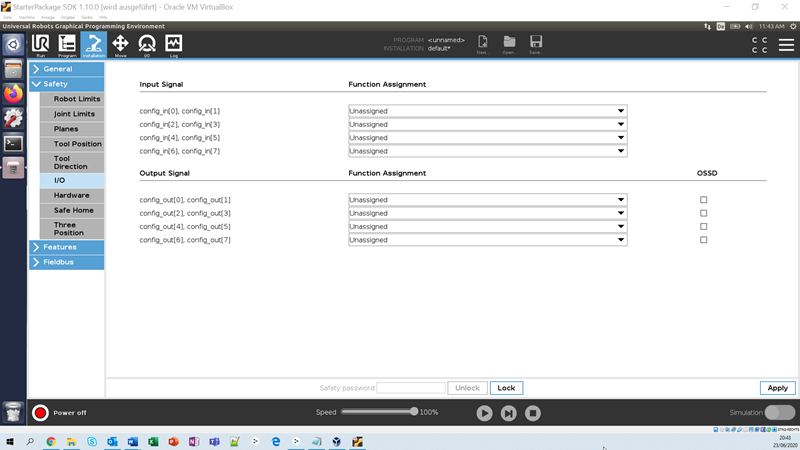
Task: Launch Firefox from the Ubuntu dock
Action: tap(13, 94)
